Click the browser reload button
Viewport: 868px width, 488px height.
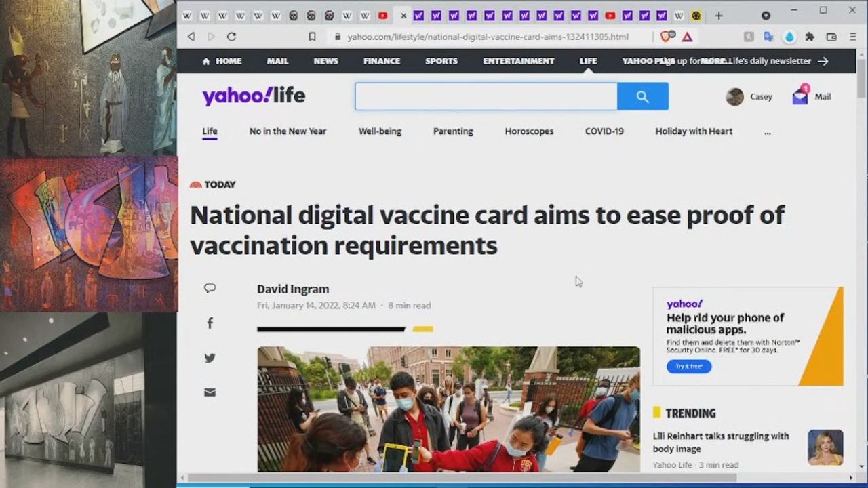[231, 37]
